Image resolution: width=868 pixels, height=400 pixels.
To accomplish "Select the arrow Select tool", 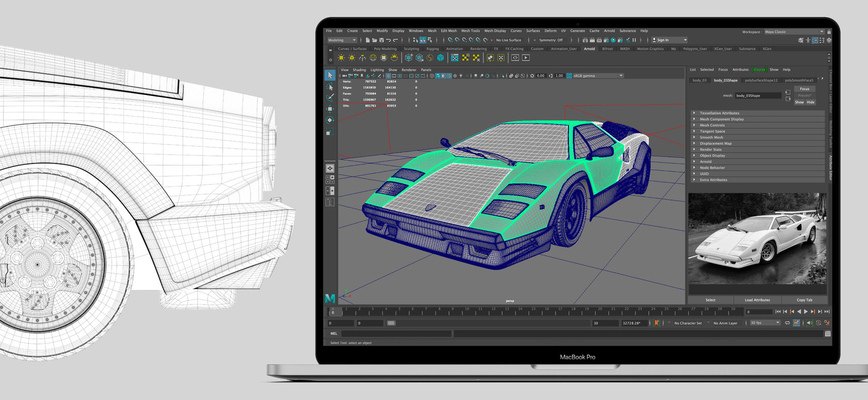I will click(330, 75).
